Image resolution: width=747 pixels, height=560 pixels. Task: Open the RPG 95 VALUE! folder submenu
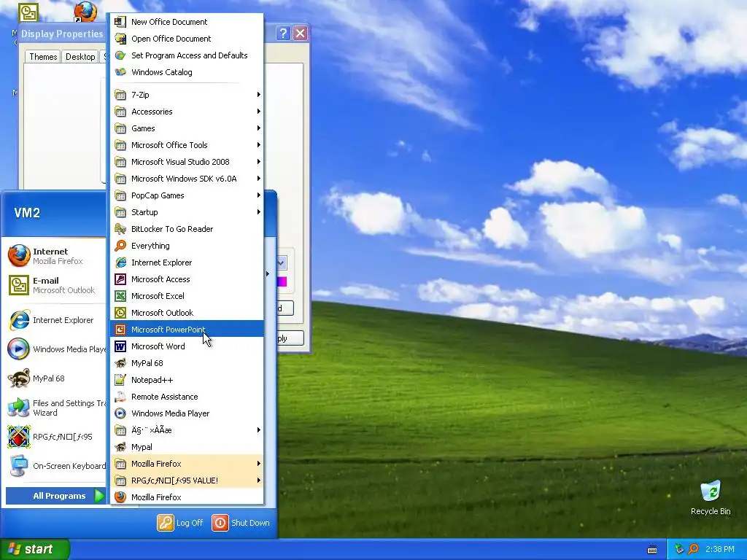187,481
